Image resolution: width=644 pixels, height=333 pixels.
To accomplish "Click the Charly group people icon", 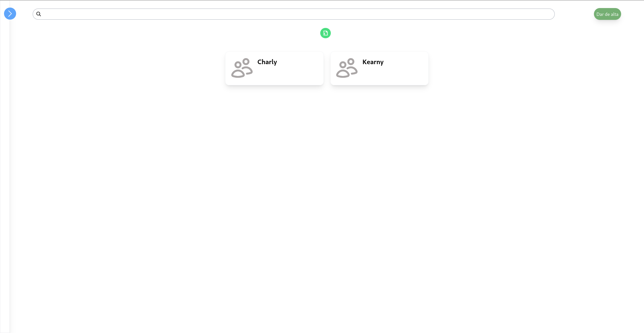I will [242, 68].
